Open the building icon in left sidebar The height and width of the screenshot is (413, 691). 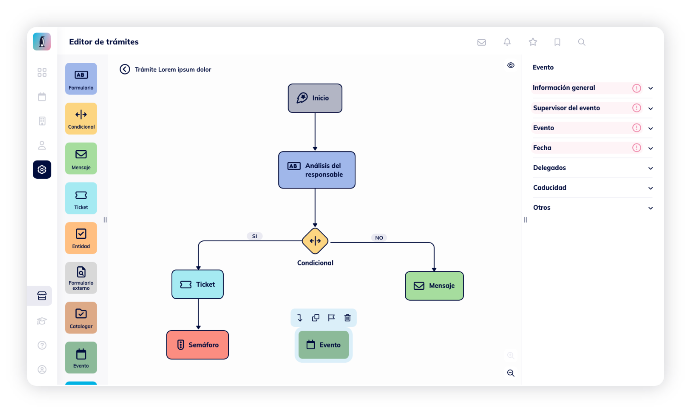42,121
